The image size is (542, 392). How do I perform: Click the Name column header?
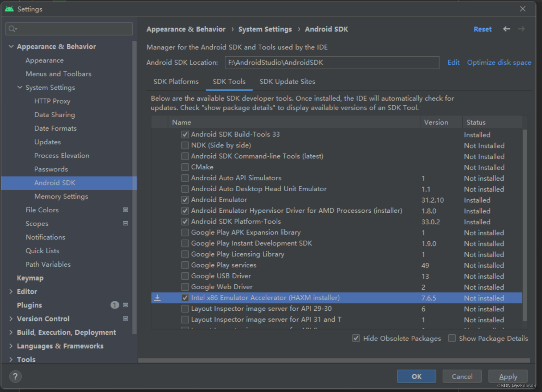(x=294, y=122)
